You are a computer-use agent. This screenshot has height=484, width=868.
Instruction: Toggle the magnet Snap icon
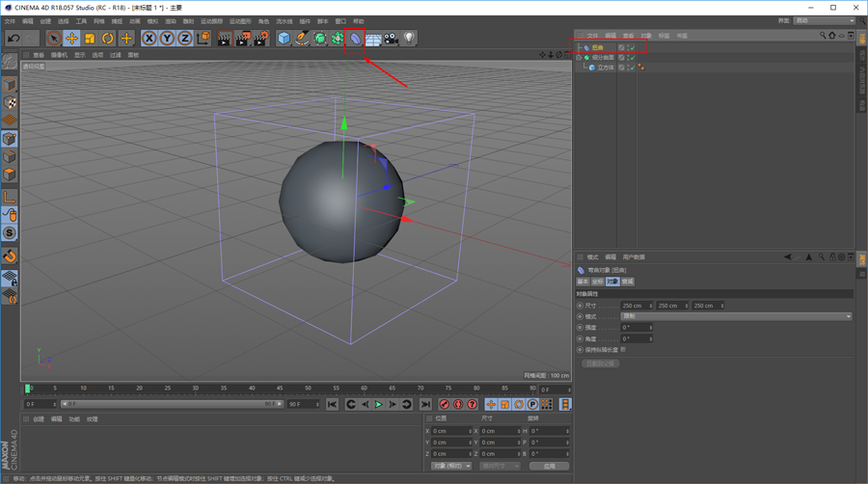coord(10,256)
